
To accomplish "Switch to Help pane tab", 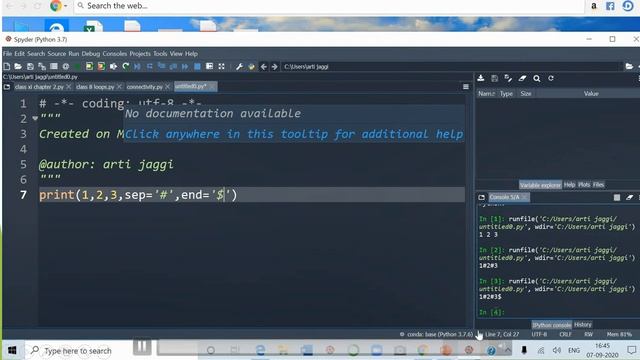I will coord(569,185).
